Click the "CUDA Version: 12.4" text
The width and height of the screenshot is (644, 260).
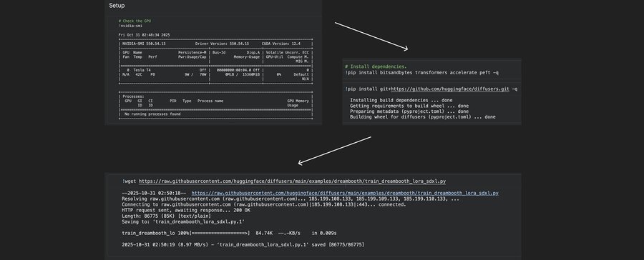tap(281, 44)
